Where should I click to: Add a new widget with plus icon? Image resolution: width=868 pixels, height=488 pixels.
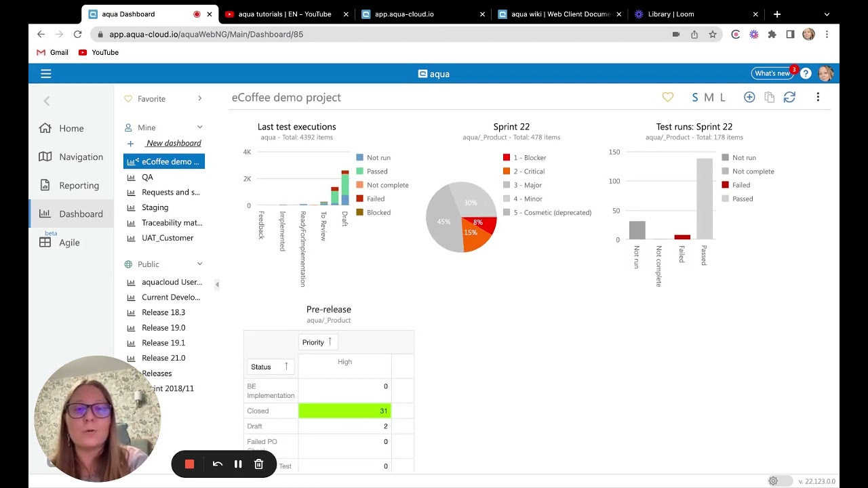(749, 98)
